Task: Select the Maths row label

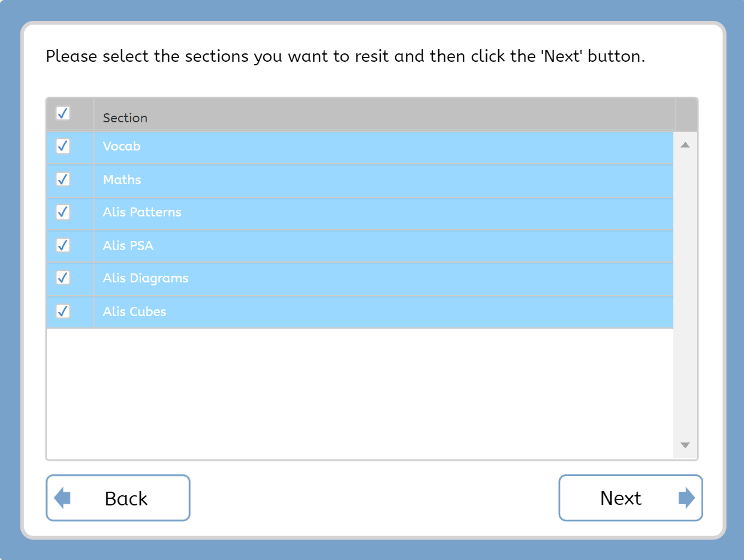Action: [x=122, y=180]
